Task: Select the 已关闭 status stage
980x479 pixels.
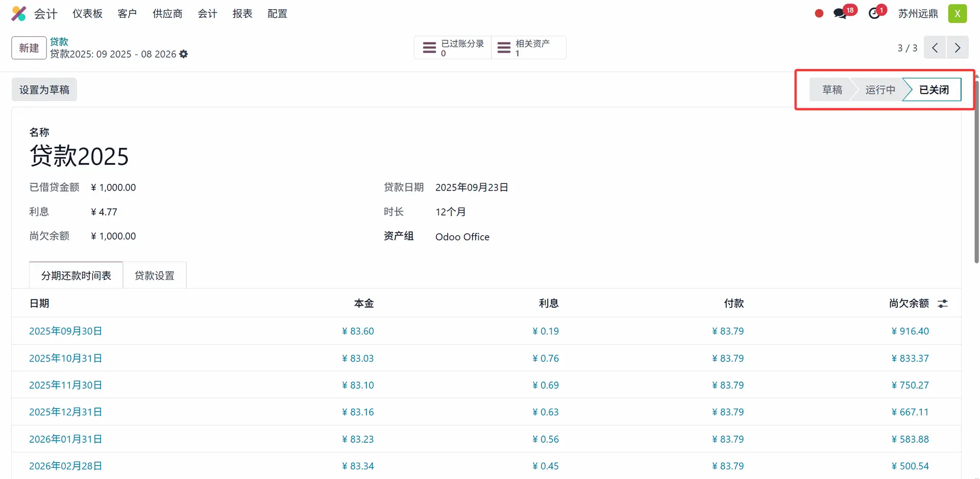Action: point(934,90)
